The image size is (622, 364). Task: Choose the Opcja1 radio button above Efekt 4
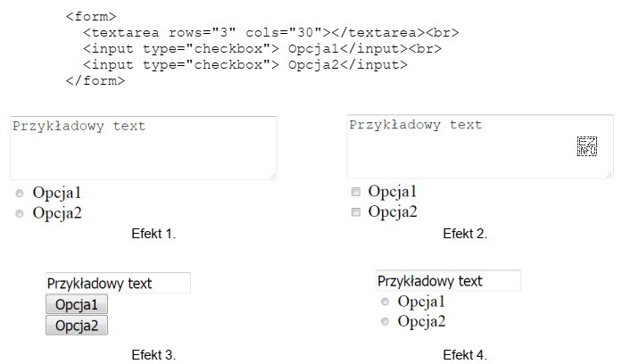pyautogui.click(x=386, y=302)
